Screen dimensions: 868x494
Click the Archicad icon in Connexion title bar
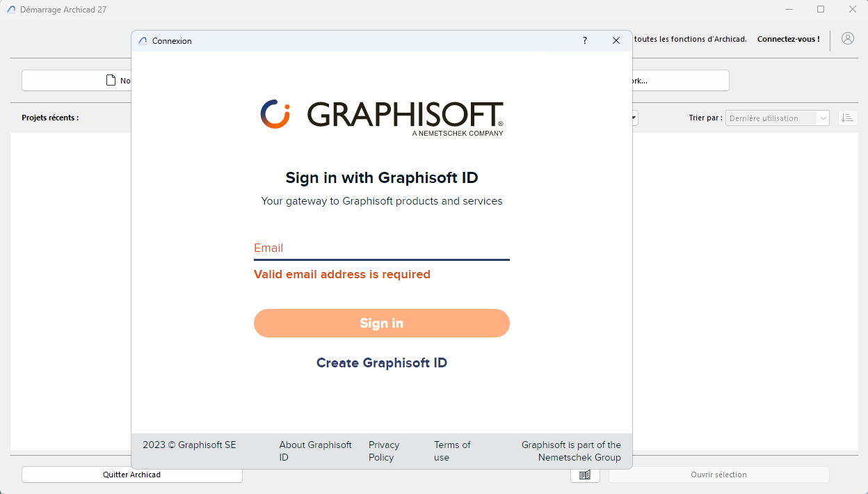(x=143, y=41)
